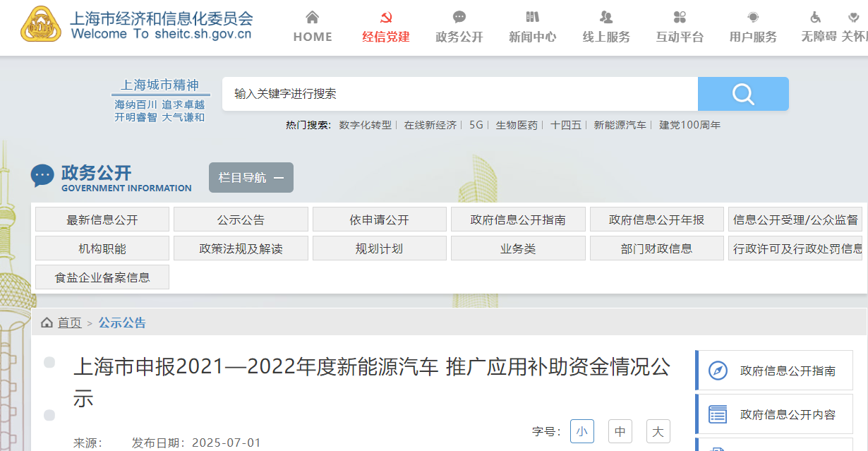Collapse the 栏目导航 section navigation
This screenshot has width=868, height=451.
tap(251, 178)
